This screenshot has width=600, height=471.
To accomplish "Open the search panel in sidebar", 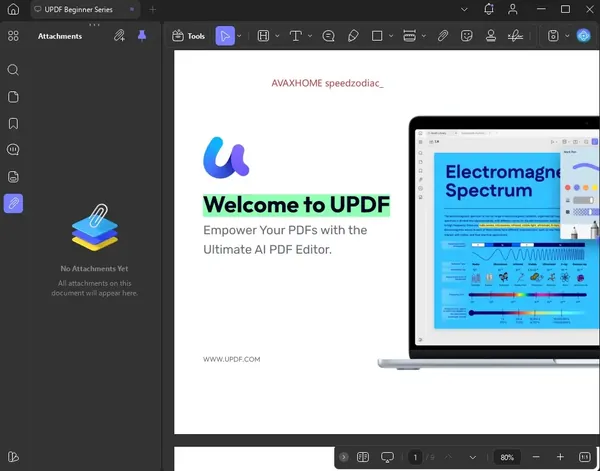I will [13, 70].
